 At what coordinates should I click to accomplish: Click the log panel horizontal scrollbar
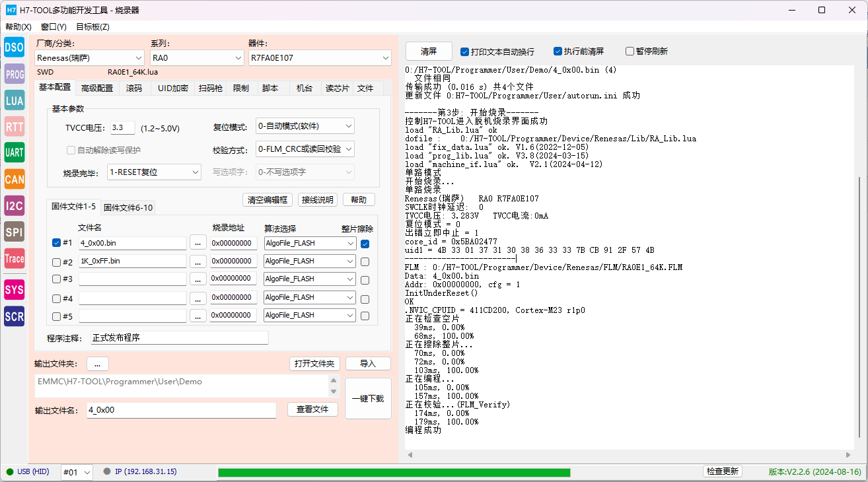630,455
